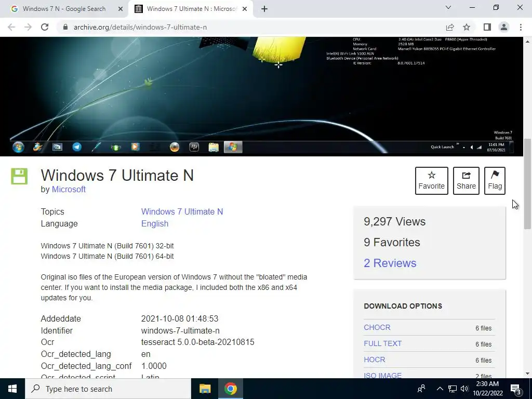
Task: Go back using browser back arrow
Action: tap(11, 27)
